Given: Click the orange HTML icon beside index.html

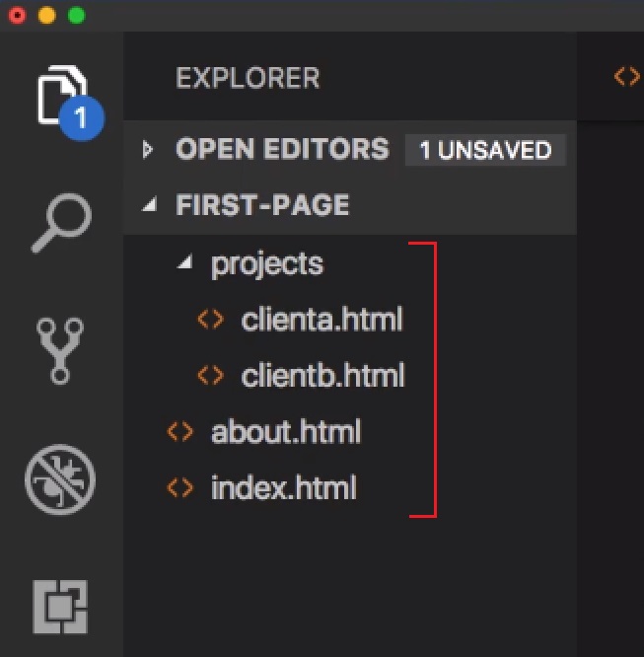Looking at the screenshot, I should click(x=179, y=487).
